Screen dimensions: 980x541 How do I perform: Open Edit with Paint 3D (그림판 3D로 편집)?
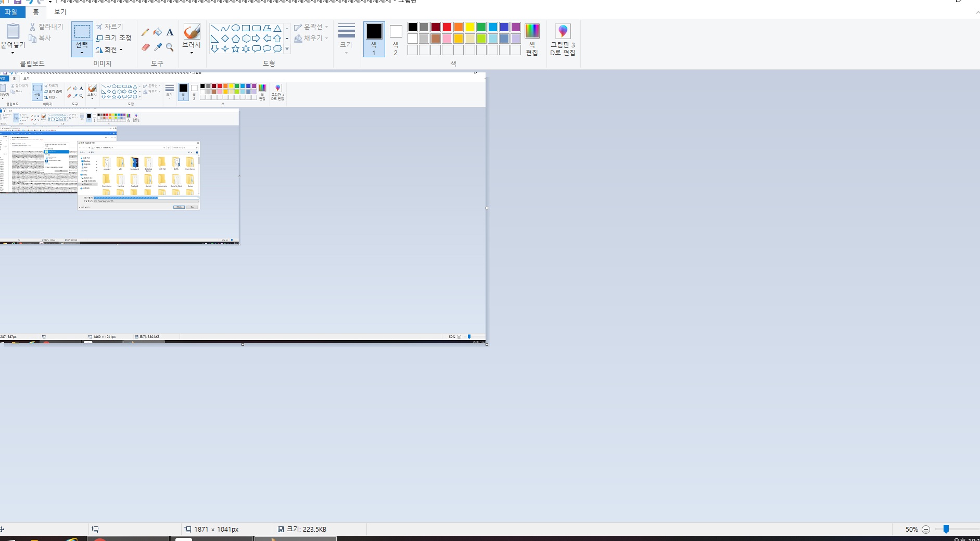[x=563, y=40]
